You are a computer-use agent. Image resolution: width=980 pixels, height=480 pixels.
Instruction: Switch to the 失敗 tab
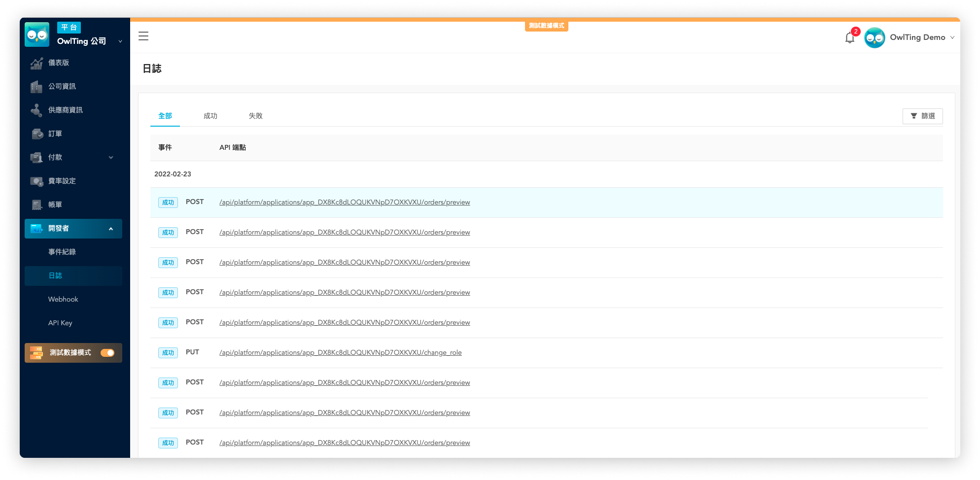(x=256, y=116)
